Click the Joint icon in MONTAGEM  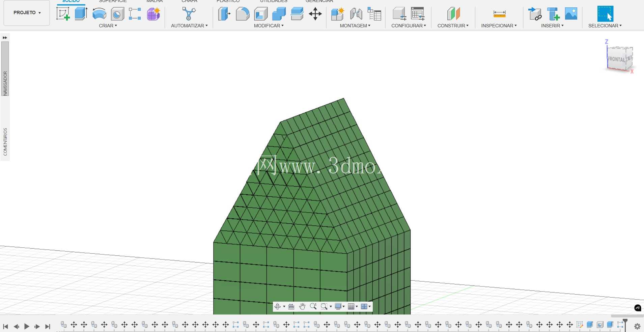(x=356, y=14)
